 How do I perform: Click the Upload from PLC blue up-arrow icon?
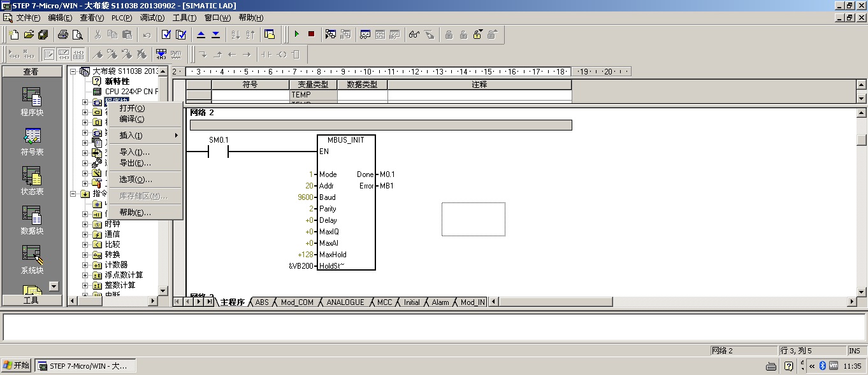[201, 34]
